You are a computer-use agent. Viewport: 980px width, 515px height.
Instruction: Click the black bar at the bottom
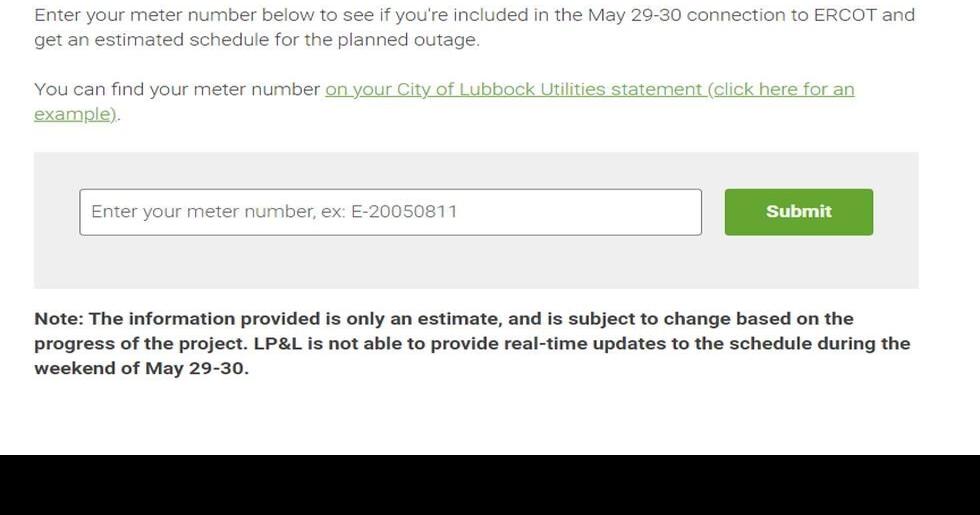[x=490, y=485]
